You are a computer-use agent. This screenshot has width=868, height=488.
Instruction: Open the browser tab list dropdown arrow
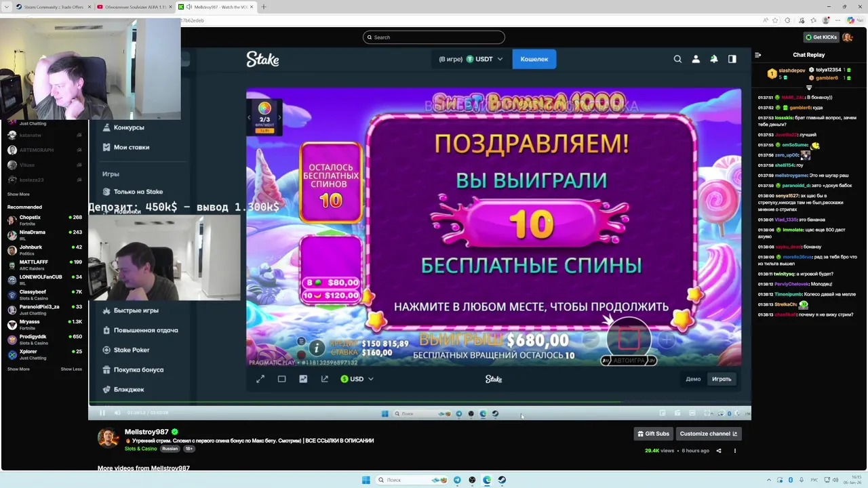click(7, 7)
